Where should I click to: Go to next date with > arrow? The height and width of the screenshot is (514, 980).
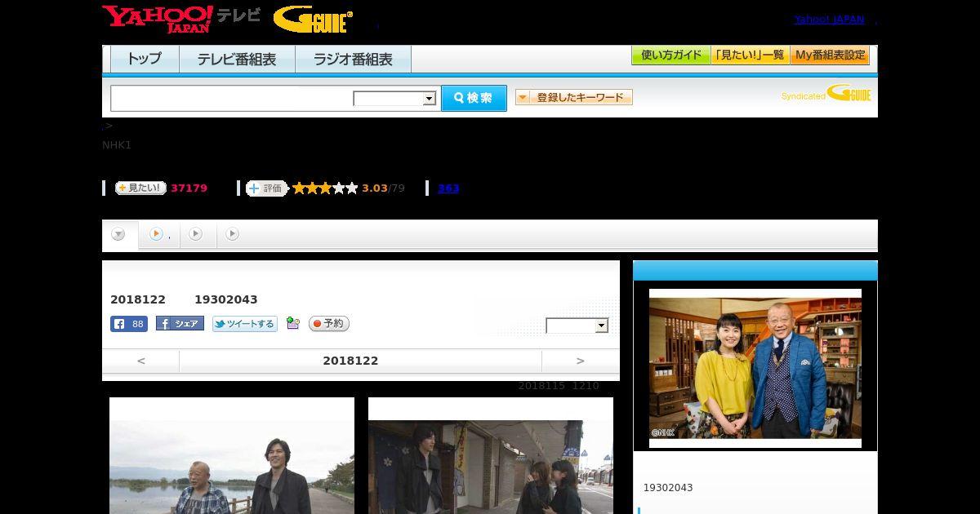click(x=581, y=361)
